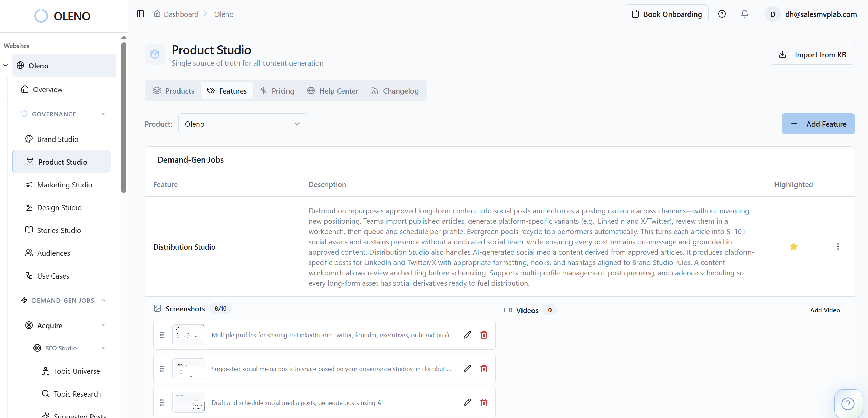This screenshot has width=868, height=418.
Task: Select Design Studio from the sidebar
Action: [x=60, y=207]
